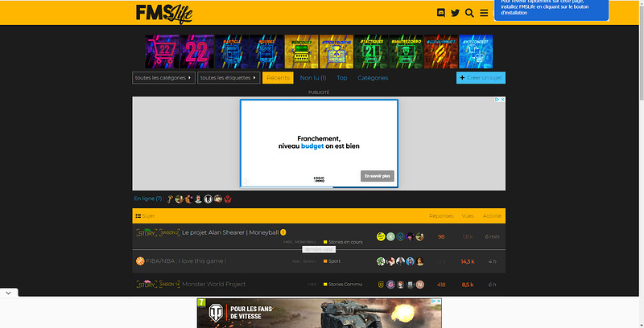Open the Discord icon in the header

pos(440,13)
